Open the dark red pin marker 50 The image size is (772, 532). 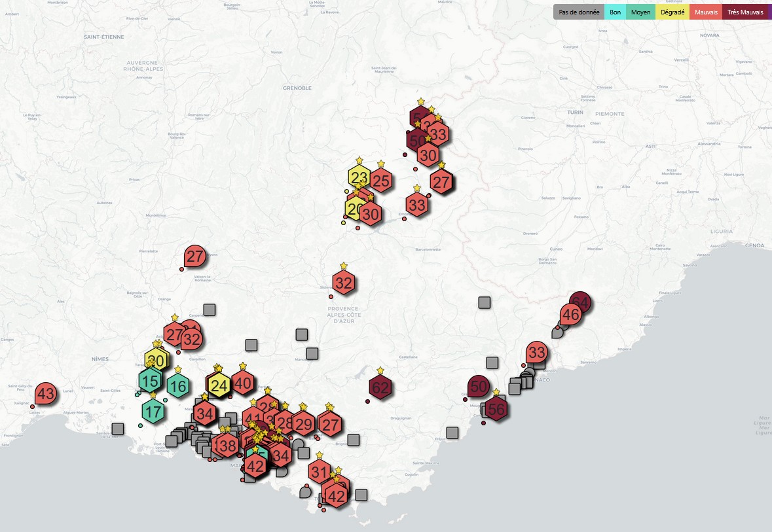click(479, 386)
